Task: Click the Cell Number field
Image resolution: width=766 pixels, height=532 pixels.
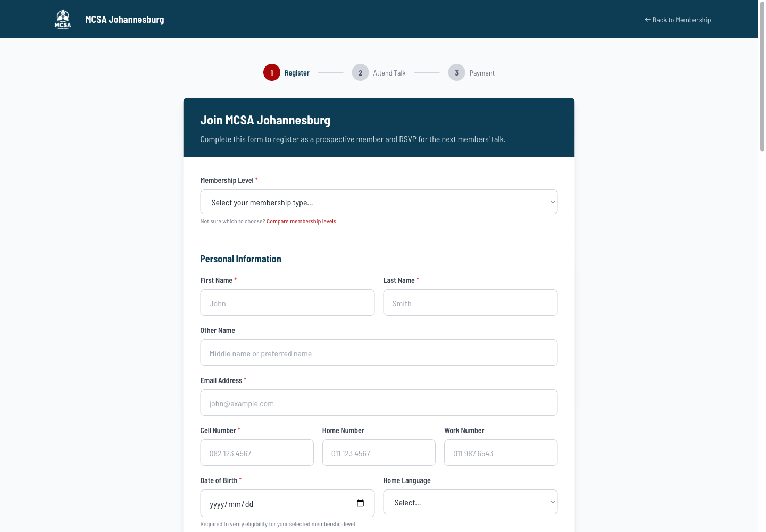Action: [x=257, y=453]
